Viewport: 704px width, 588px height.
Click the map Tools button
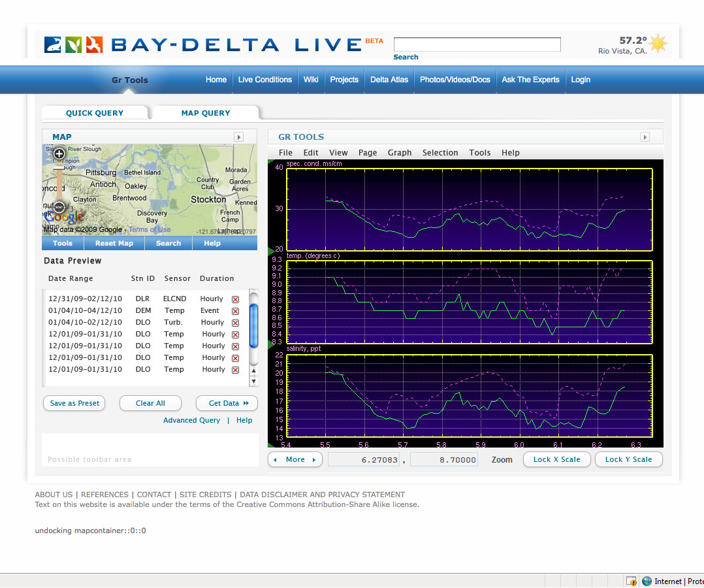click(63, 243)
